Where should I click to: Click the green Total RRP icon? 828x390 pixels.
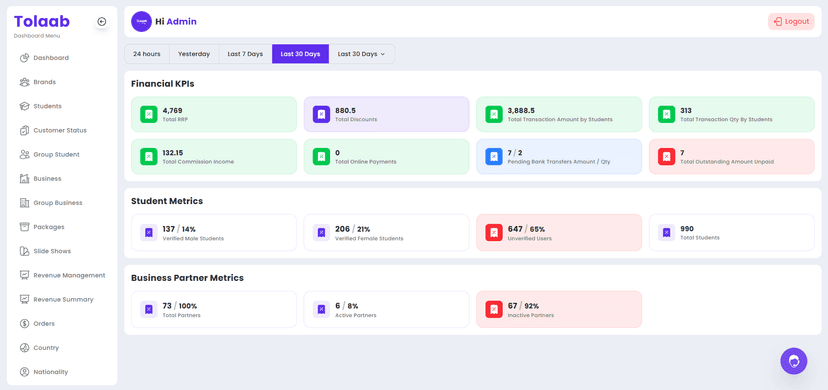point(149,115)
